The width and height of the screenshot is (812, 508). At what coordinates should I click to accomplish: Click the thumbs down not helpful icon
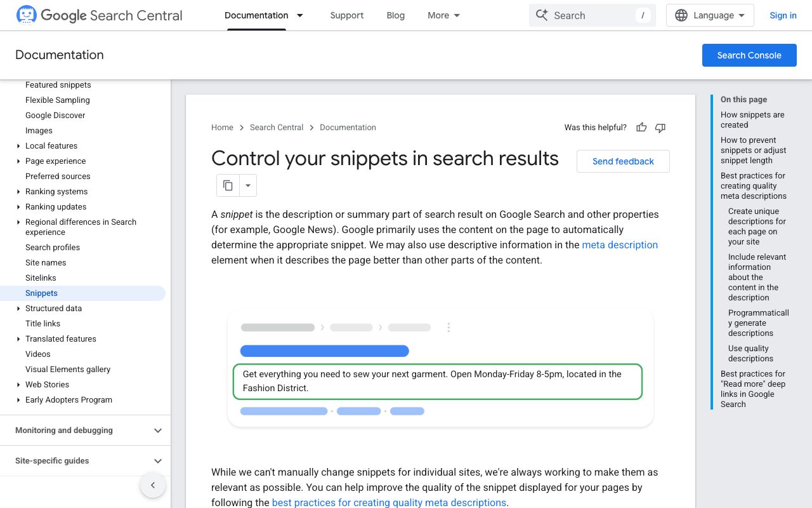click(x=660, y=128)
